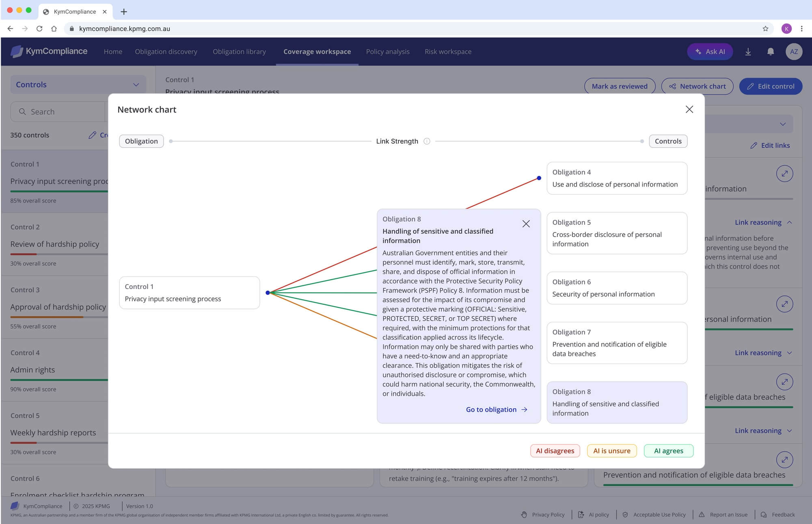The image size is (812, 524).
Task: Open a new browser tab
Action: 124,12
